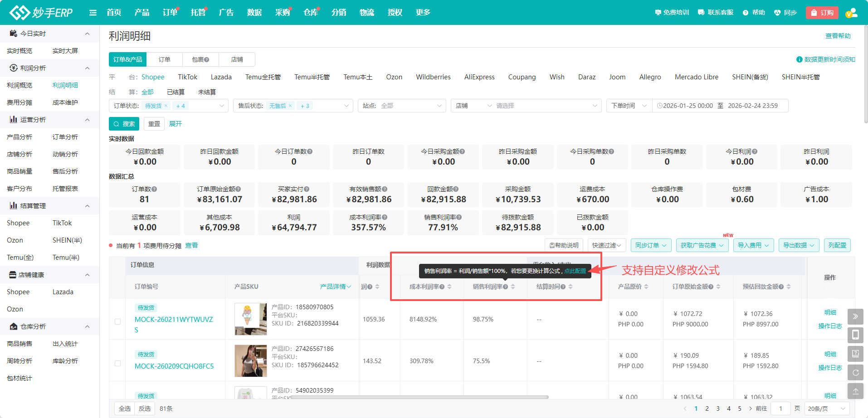
Task: Click the help icon next to 销售利润率 summary
Action: [459, 217]
